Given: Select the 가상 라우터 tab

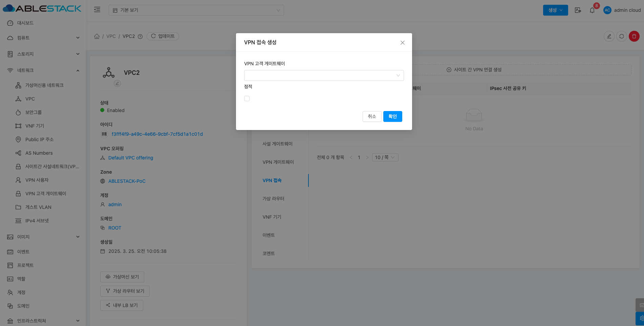Looking at the screenshot, I should (x=273, y=199).
